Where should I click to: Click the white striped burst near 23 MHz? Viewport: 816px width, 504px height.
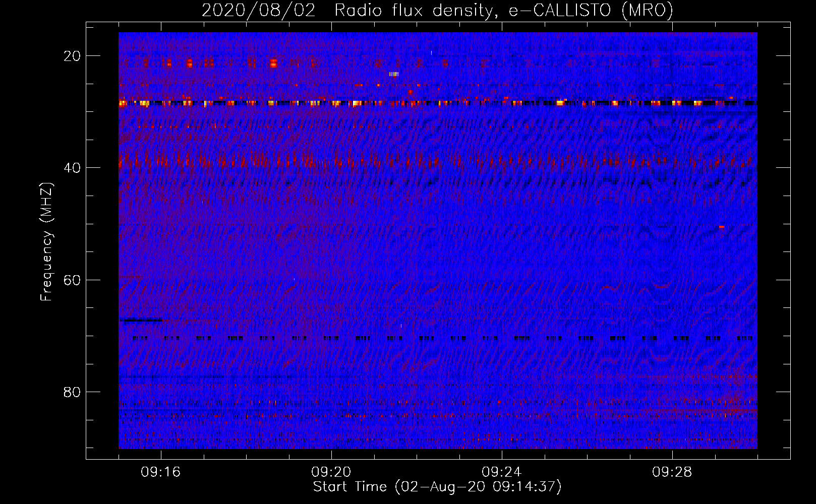pos(394,74)
